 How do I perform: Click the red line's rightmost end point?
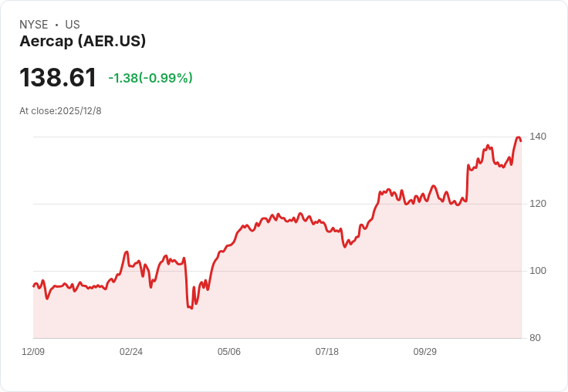click(x=521, y=140)
